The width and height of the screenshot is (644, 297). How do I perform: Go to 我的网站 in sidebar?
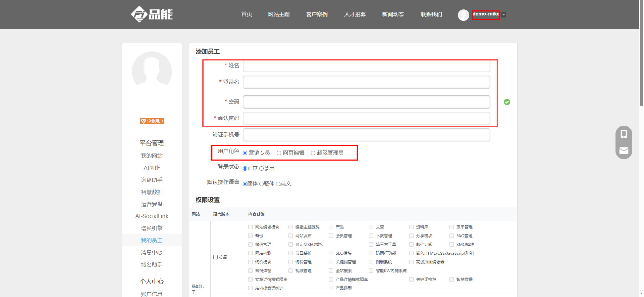tap(152, 156)
